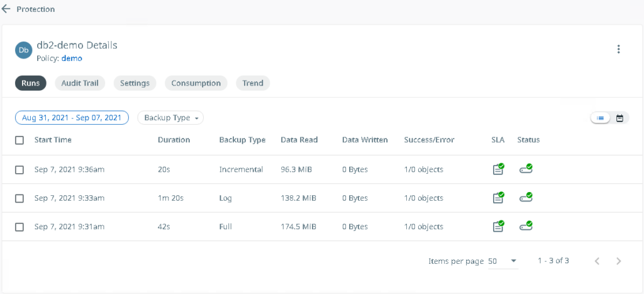The image size is (644, 294).
Task: Expand the Backup Type filter dropdown
Action: pyautogui.click(x=170, y=118)
